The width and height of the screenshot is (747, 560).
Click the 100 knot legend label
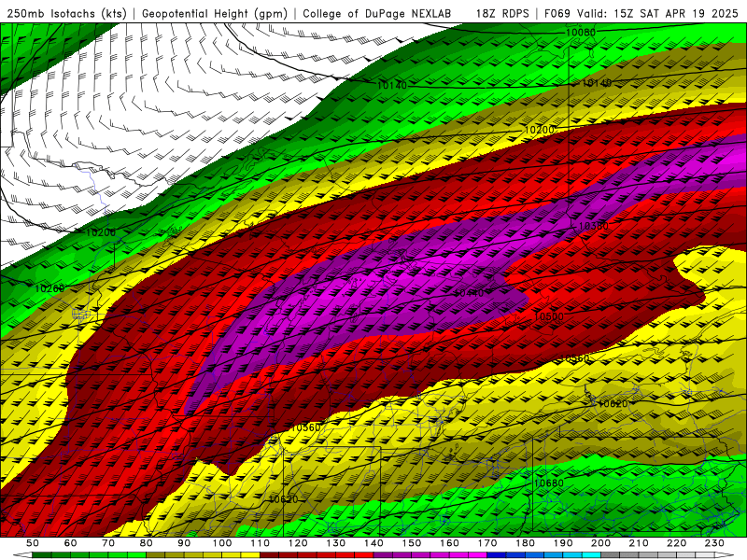[222, 543]
